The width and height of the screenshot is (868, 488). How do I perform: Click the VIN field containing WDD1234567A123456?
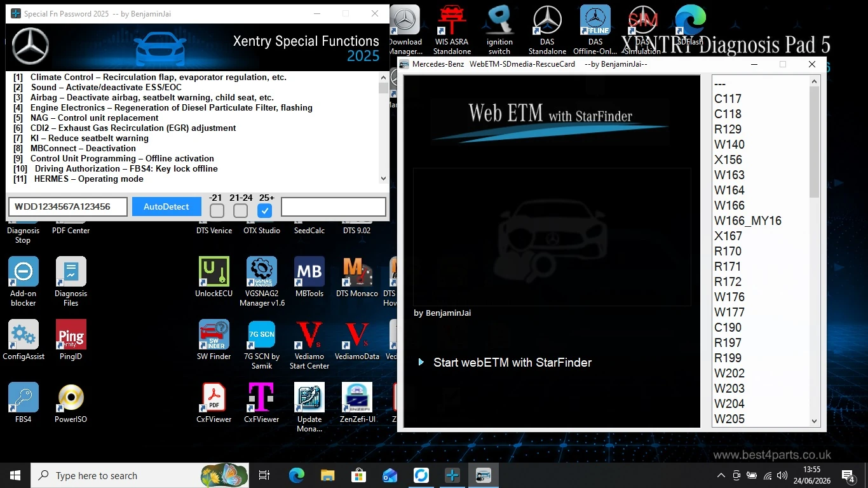tap(68, 207)
